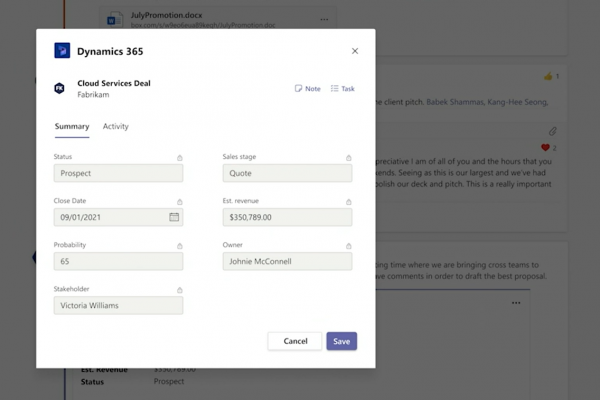Click the heart reaction in background chat
Screen dimensions: 600x400
[545, 147]
